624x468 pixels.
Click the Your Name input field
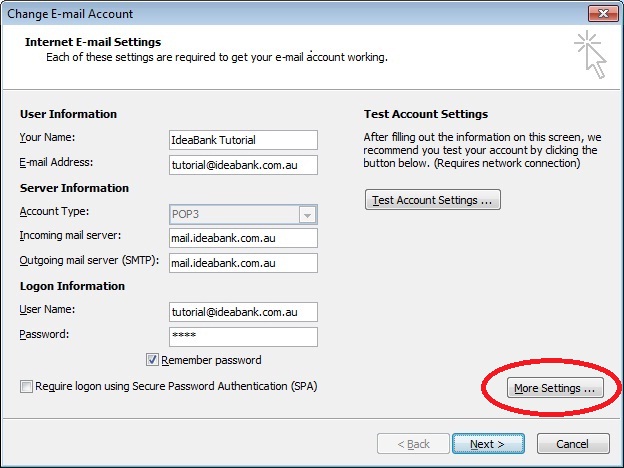(x=243, y=140)
